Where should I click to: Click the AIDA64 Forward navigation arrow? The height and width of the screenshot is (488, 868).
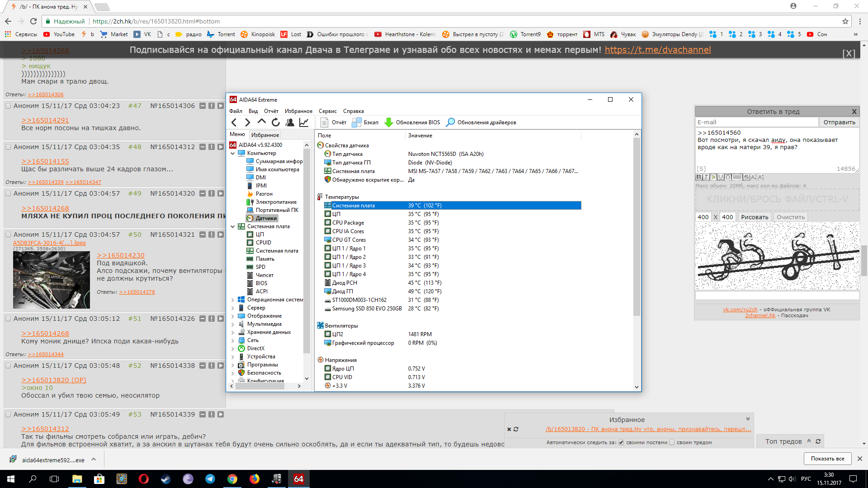click(247, 122)
